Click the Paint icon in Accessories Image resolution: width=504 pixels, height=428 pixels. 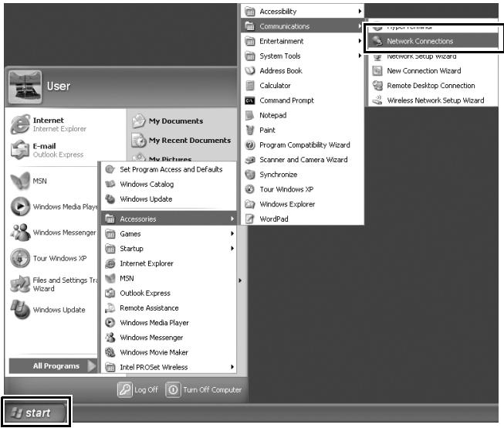pyautogui.click(x=250, y=130)
